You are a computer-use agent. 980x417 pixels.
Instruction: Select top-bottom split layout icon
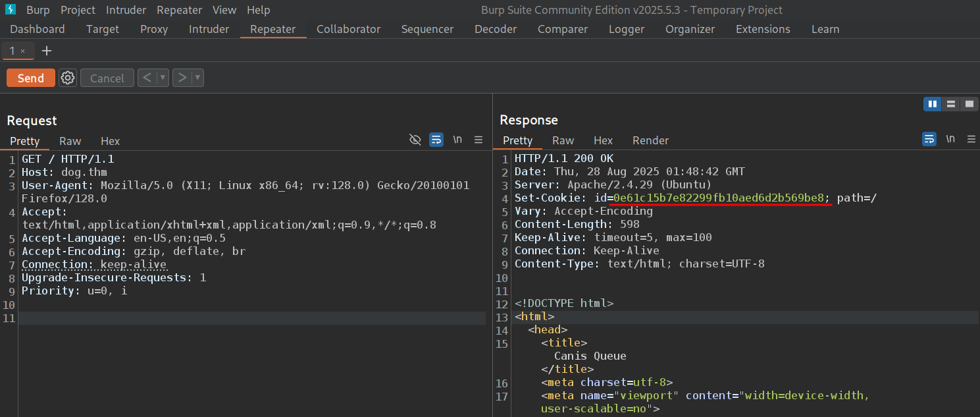click(950, 104)
